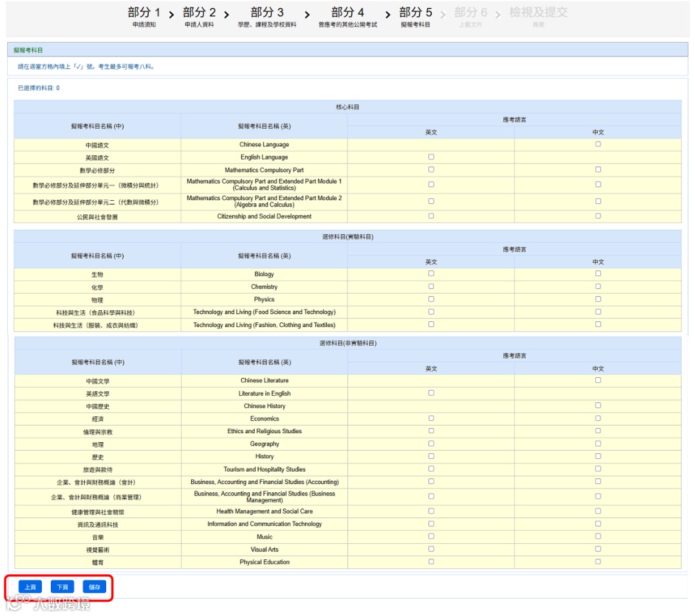Tick Chemistry 中文 checkbox
The width and height of the screenshot is (695, 616).
[x=598, y=286]
